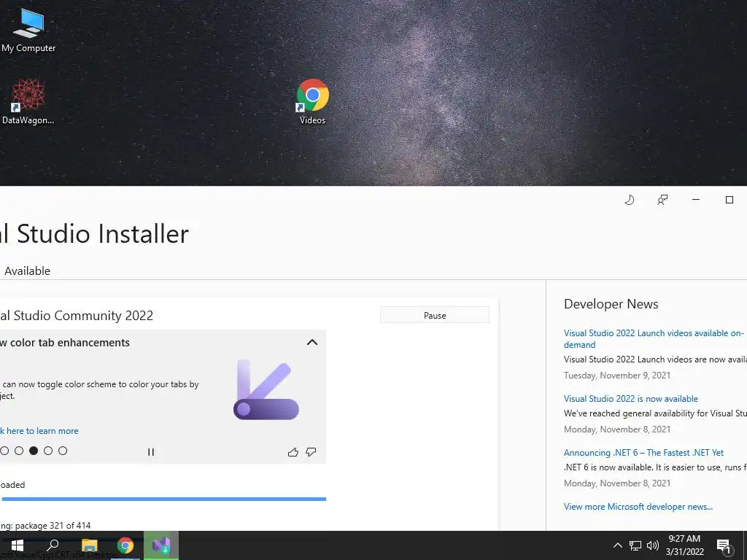Viewport: 747px width, 560px height.
Task: Open 'Visual Studio 2022 Launch videos' news link
Action: click(654, 338)
